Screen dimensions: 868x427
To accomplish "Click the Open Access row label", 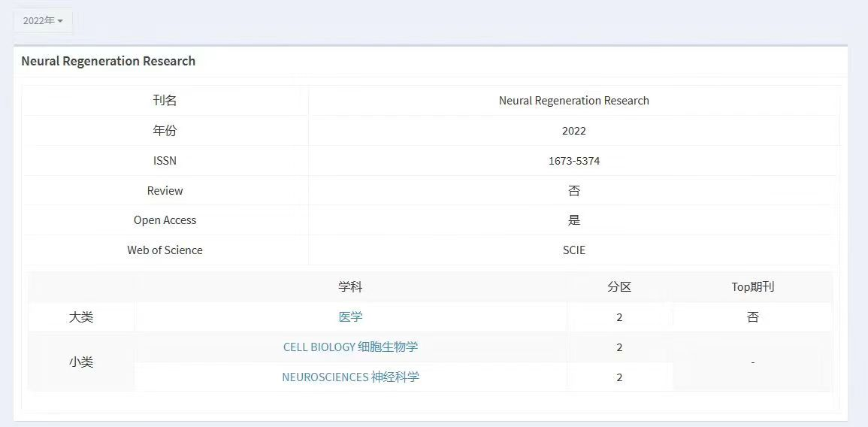I will tap(165, 220).
